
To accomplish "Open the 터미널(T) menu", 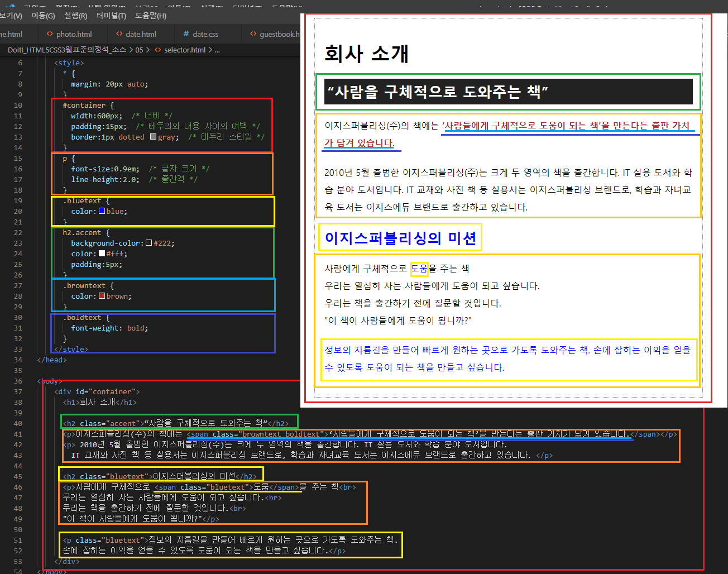I will 111,16.
